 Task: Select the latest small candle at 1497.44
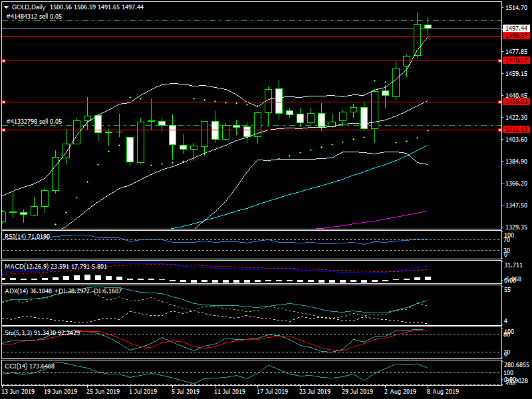point(428,27)
